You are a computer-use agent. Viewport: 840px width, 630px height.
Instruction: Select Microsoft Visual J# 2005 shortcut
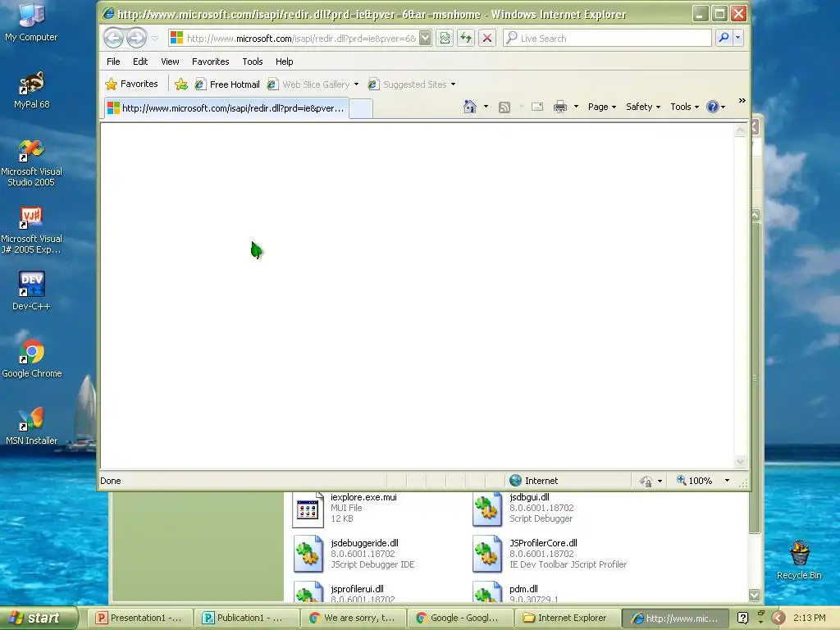(31, 231)
